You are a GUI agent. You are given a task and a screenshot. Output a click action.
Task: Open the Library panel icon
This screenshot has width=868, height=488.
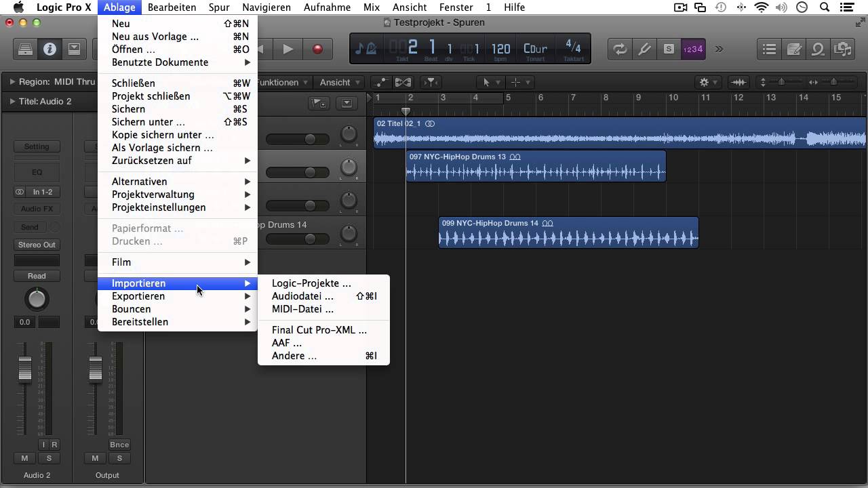(x=25, y=49)
